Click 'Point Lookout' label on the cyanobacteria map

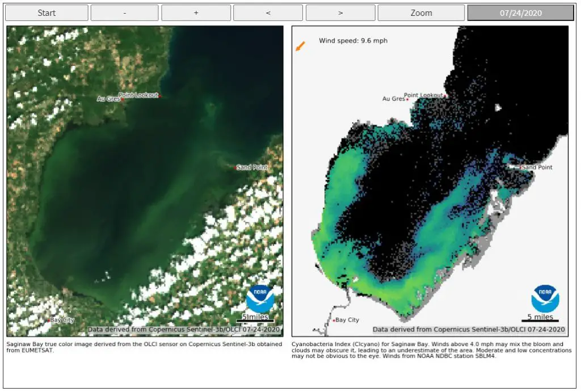pos(423,95)
